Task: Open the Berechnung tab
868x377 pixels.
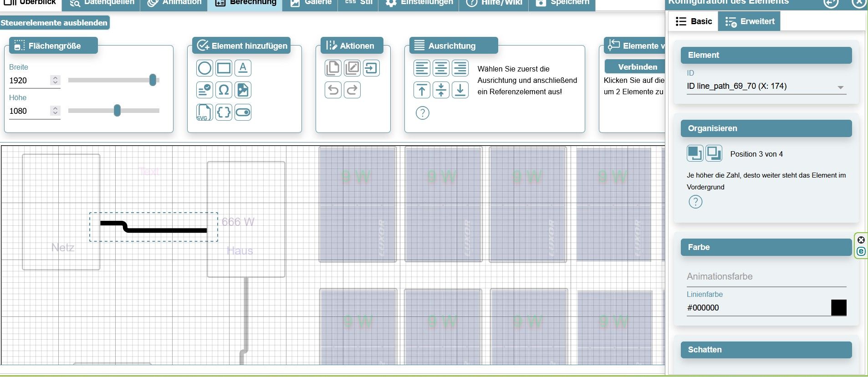Action: point(245,3)
